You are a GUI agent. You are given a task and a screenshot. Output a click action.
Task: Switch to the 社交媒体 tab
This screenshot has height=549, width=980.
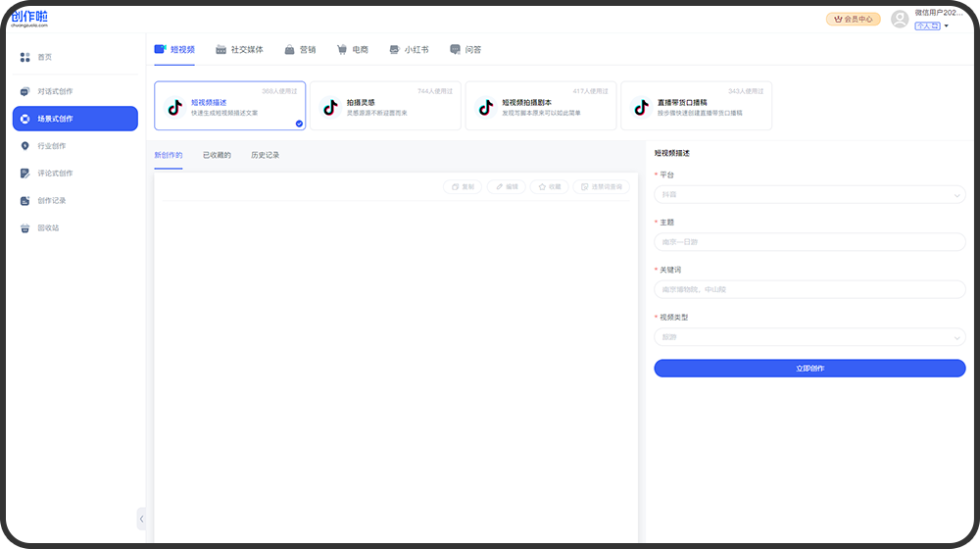point(239,49)
